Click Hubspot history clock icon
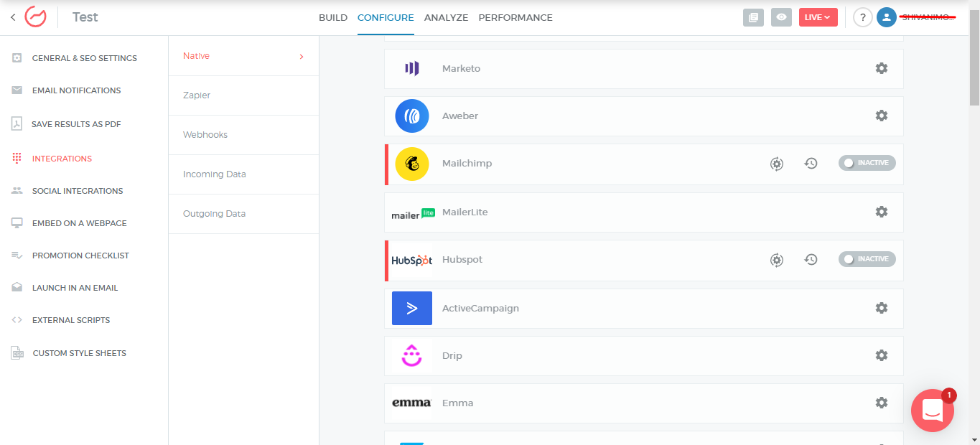This screenshot has width=980, height=445. click(811, 260)
